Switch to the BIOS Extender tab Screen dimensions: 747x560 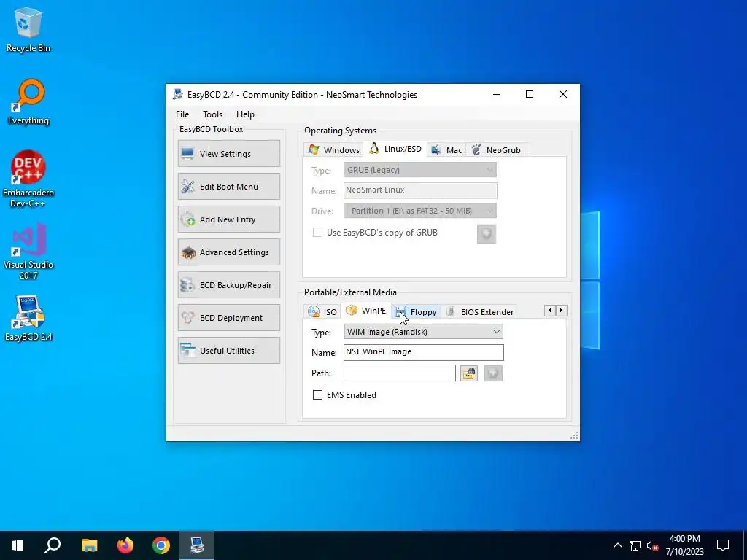pyautogui.click(x=480, y=311)
